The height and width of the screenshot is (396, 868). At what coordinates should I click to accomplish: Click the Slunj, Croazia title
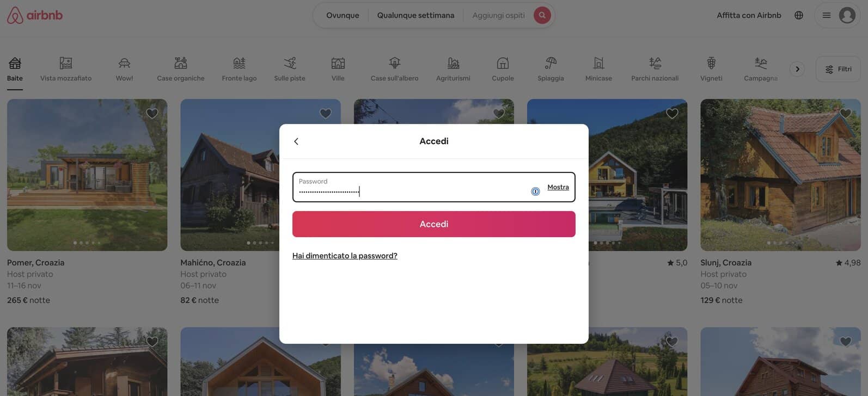pos(726,263)
